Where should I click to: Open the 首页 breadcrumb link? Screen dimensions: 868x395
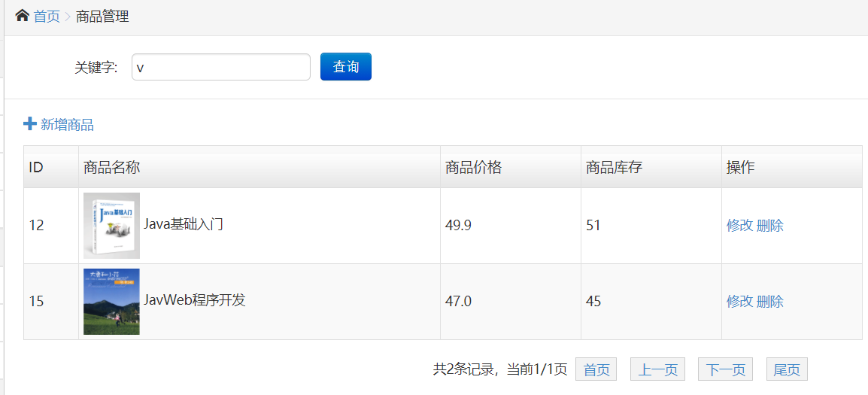tap(47, 17)
